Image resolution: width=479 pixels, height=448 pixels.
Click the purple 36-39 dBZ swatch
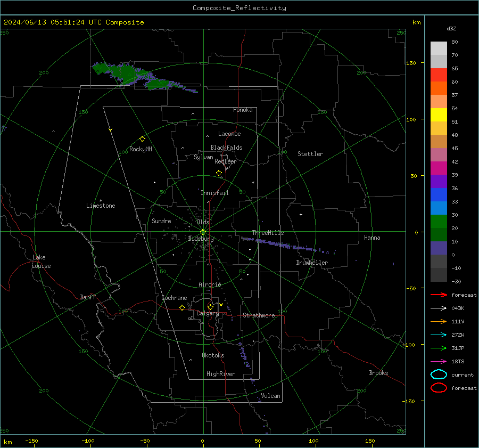(439, 181)
